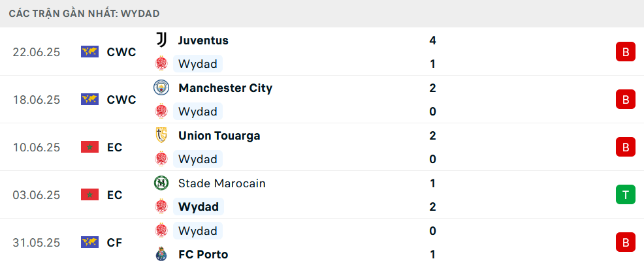Click the Manchester City club crest

tap(161, 88)
